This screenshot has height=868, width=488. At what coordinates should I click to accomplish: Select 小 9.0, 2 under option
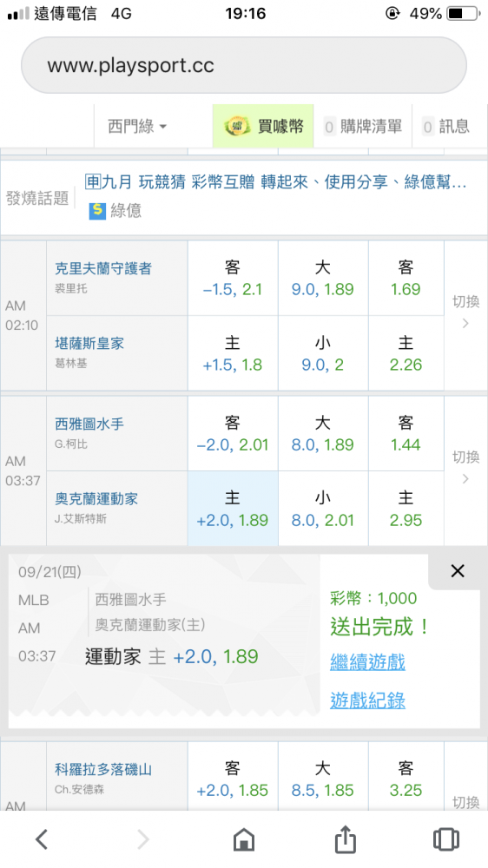[323, 353]
